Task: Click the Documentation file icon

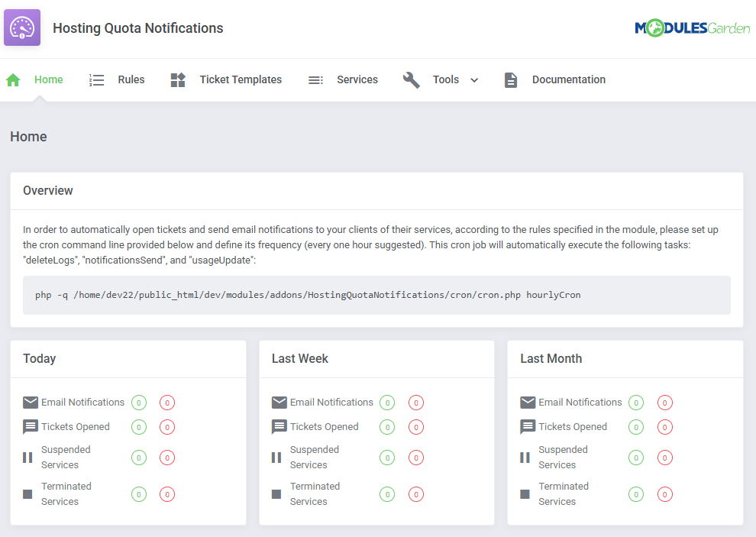Action: pyautogui.click(x=511, y=79)
